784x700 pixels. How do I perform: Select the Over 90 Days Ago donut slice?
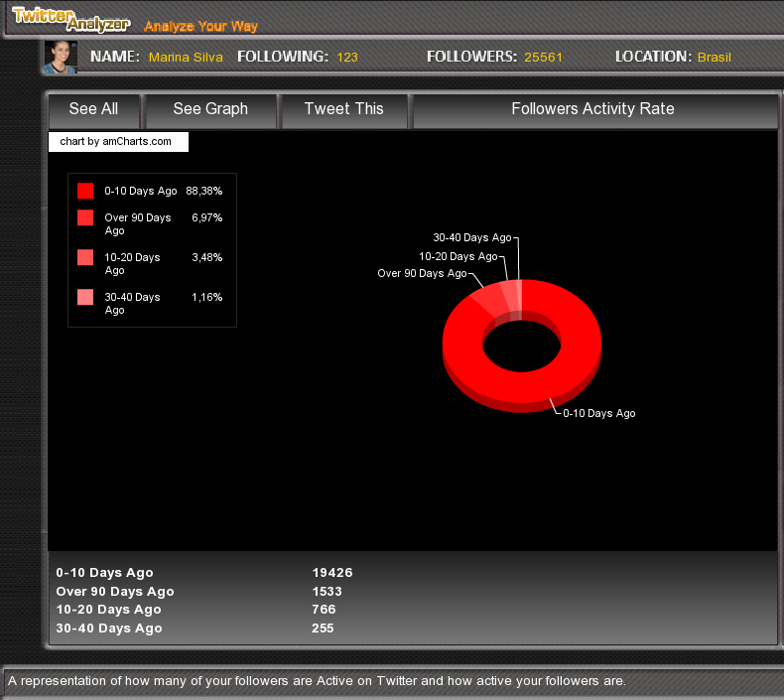(489, 300)
